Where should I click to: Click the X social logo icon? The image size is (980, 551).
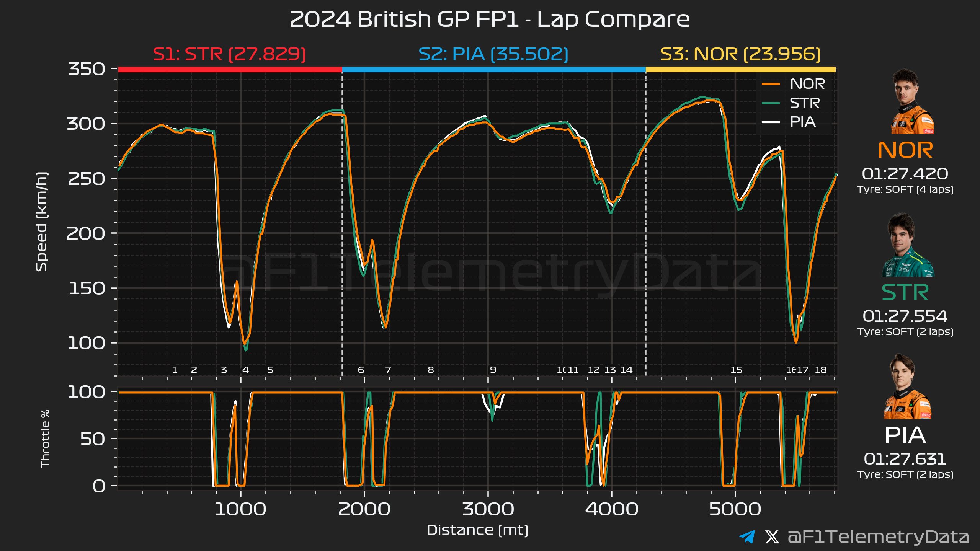click(772, 537)
